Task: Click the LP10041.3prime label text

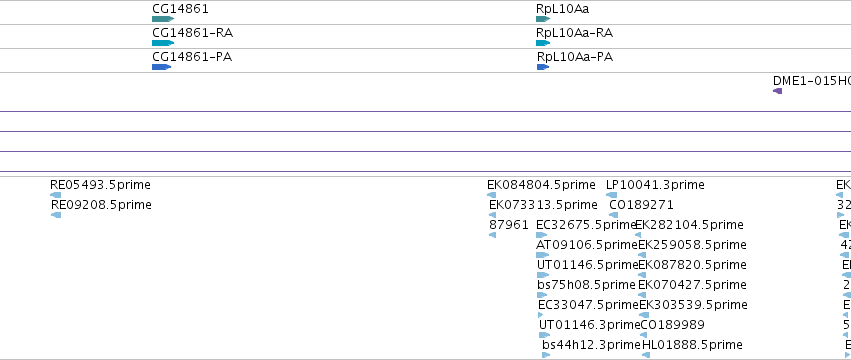Action: tap(656, 185)
